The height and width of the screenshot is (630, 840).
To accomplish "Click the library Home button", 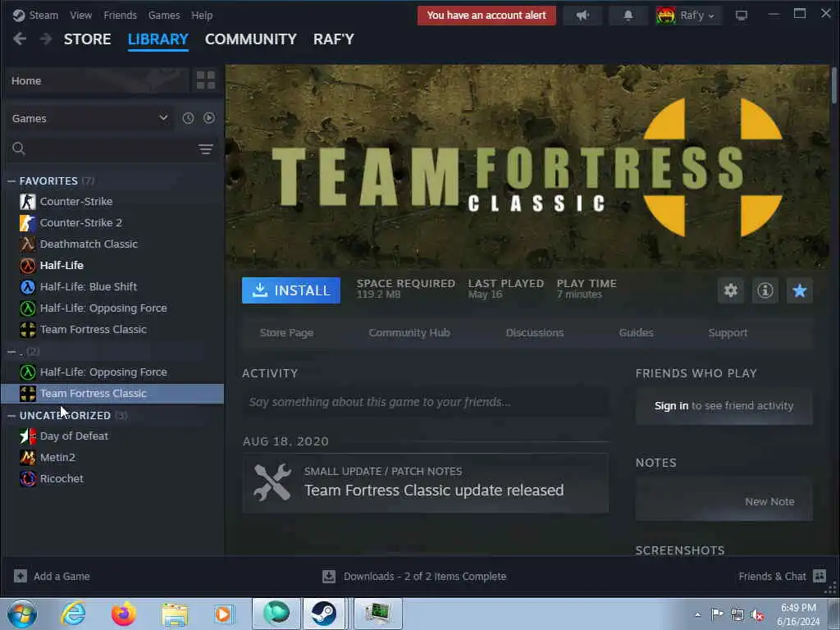I will [98, 80].
